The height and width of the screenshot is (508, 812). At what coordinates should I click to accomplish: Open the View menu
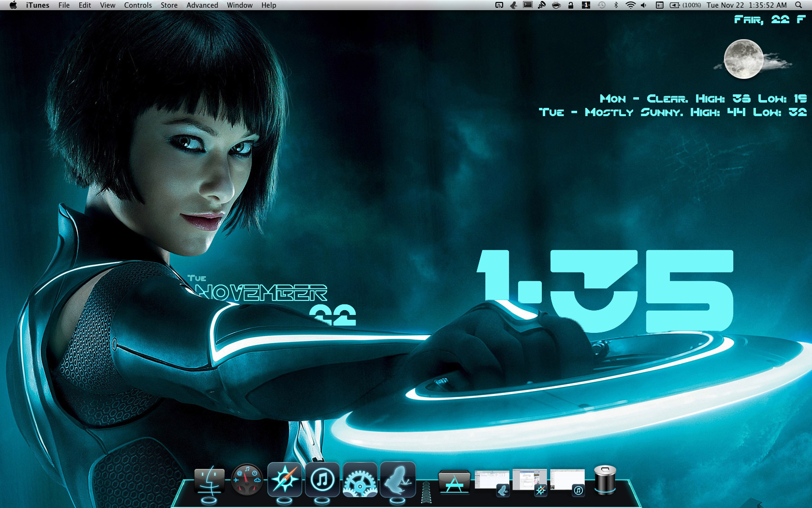tap(107, 5)
